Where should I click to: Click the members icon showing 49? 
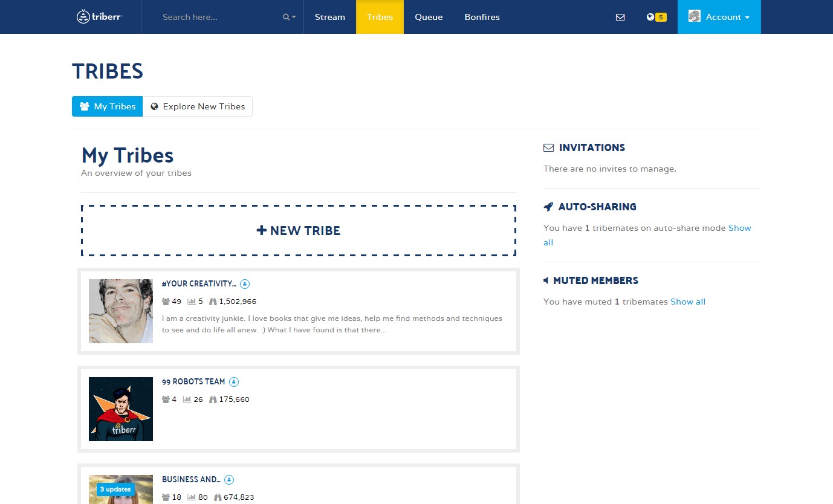pos(166,302)
